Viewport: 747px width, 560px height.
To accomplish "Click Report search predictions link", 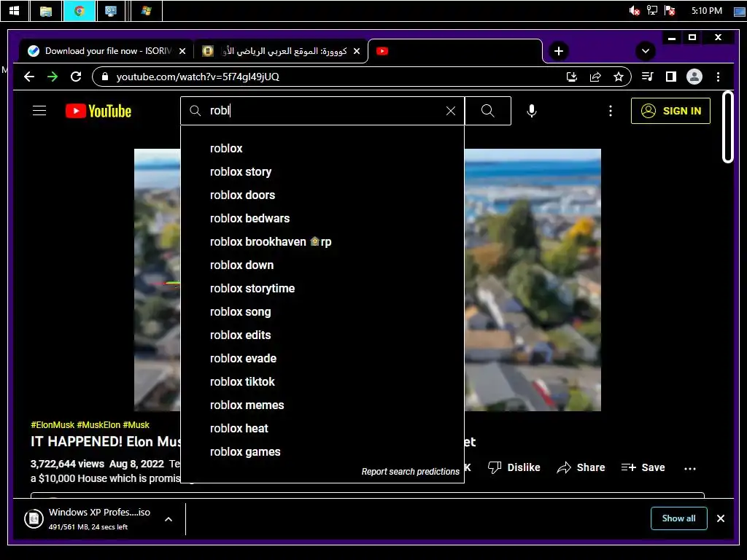I will 410,472.
